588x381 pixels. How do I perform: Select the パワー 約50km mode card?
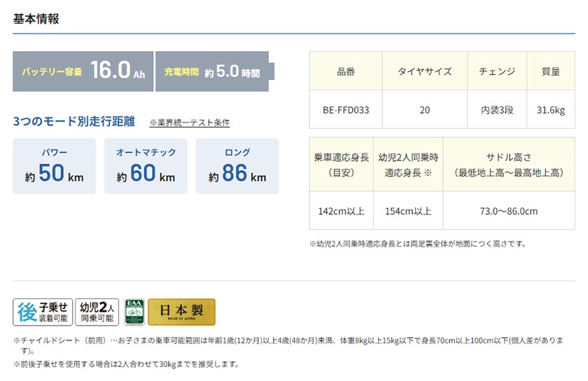[x=54, y=166]
